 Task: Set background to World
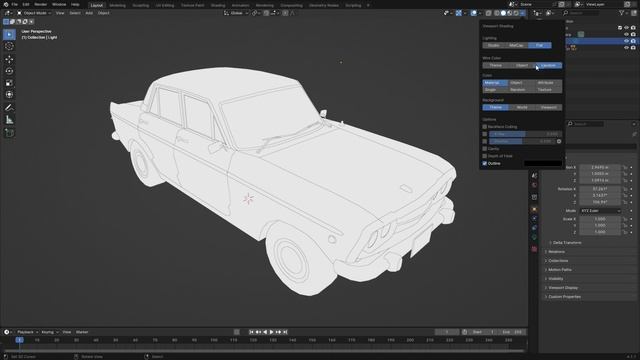pos(522,107)
